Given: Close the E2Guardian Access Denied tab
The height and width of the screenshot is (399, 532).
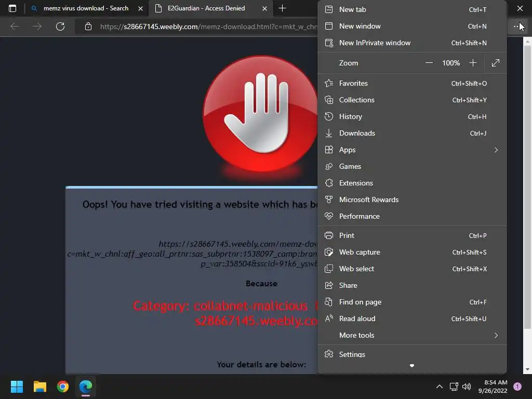Looking at the screenshot, I should tap(264, 8).
